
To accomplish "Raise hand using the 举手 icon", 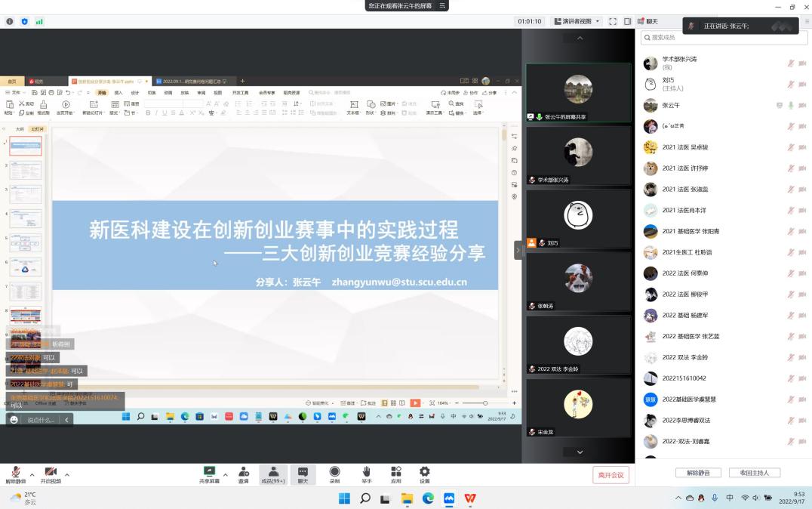I will [366, 472].
